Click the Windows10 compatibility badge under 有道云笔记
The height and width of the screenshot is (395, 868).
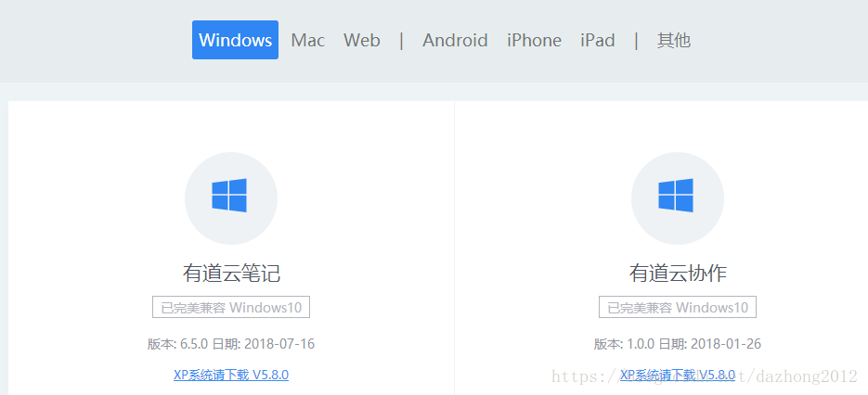(x=231, y=307)
